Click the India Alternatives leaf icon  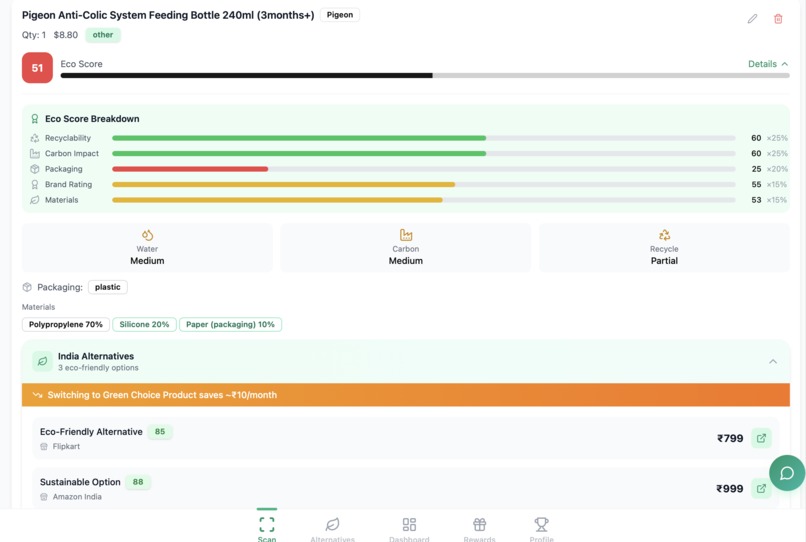click(42, 361)
